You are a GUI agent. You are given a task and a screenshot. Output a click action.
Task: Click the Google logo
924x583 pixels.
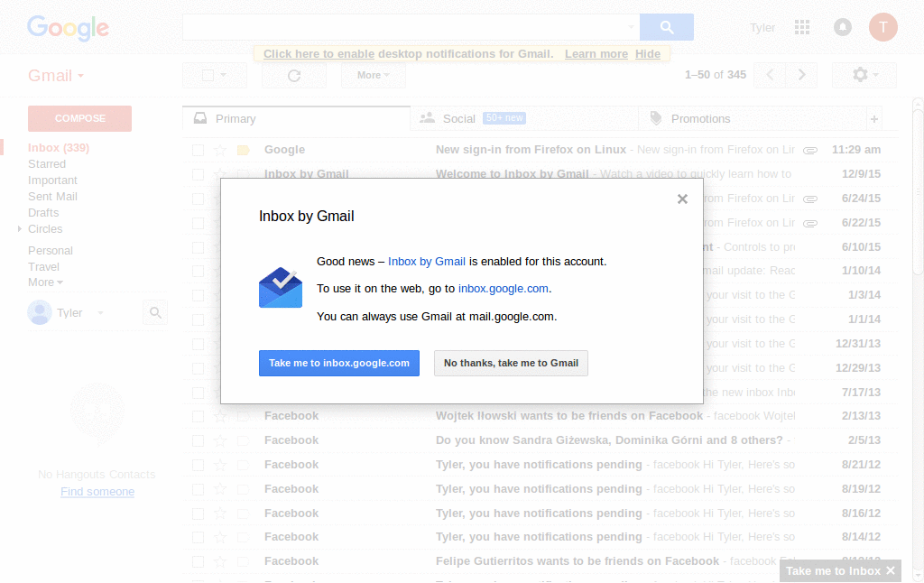[x=68, y=28]
